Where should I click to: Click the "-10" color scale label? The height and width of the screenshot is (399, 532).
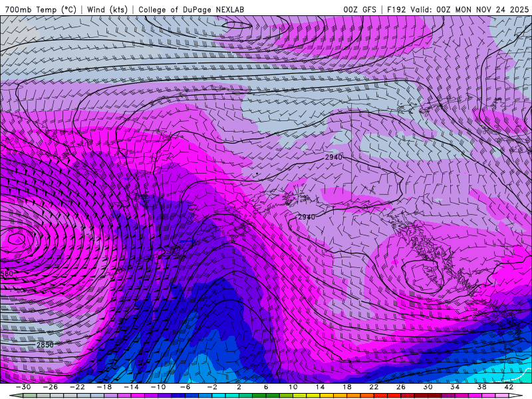point(158,387)
